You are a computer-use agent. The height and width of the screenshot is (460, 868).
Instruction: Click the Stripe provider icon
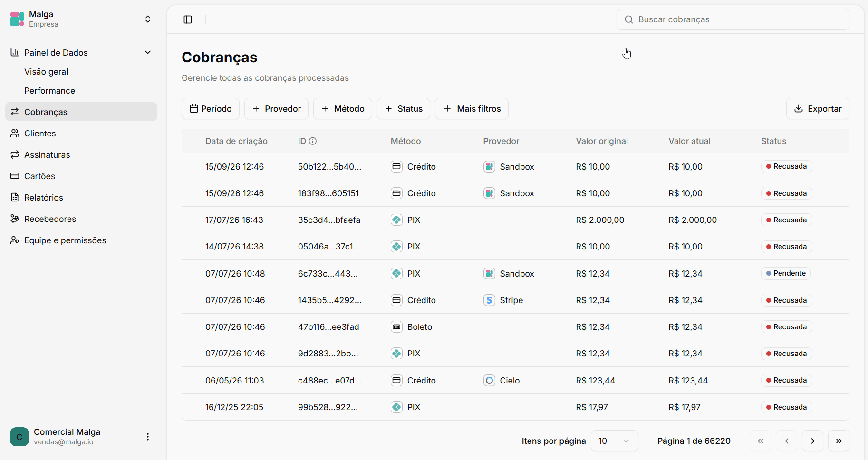pyautogui.click(x=489, y=300)
